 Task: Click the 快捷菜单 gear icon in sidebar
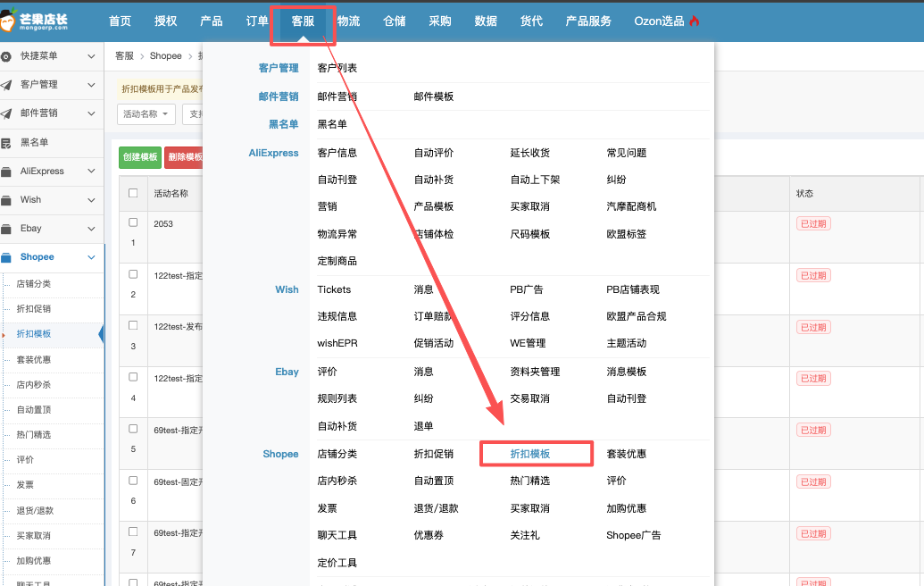6,56
